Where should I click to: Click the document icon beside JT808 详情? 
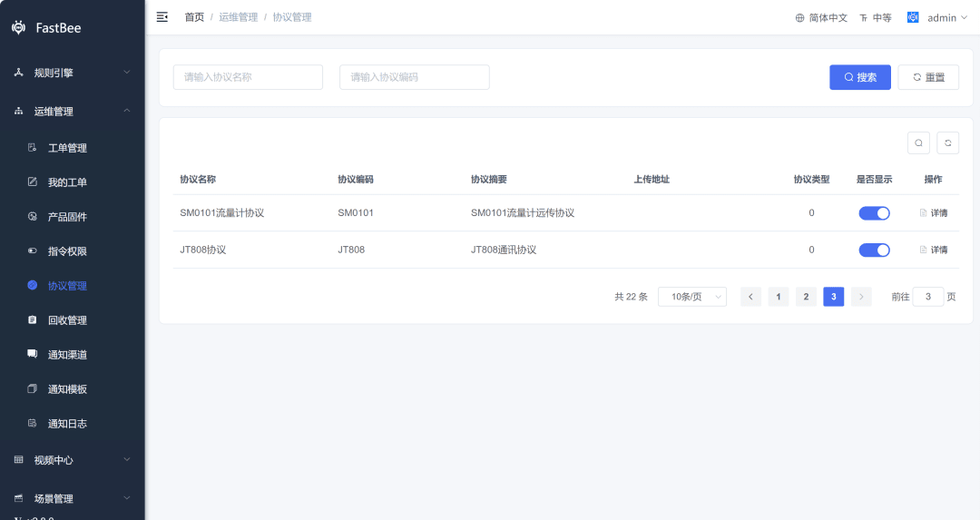[923, 250]
